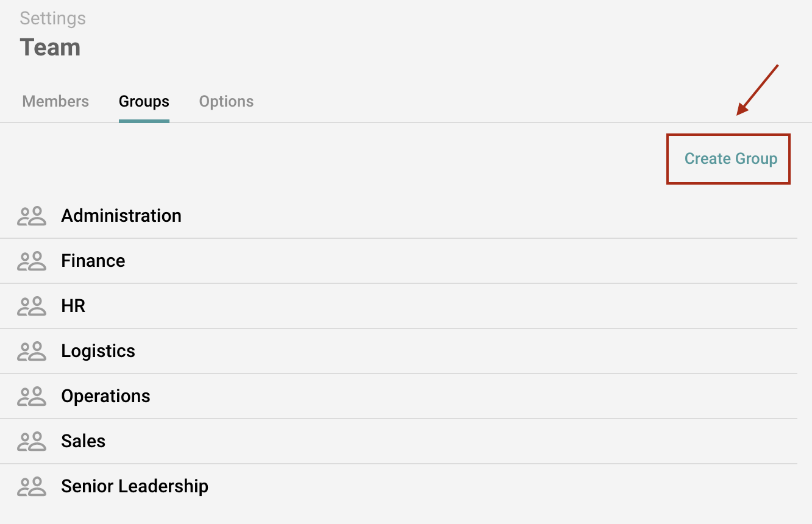Select the HR group name
This screenshot has width=812, height=524.
point(73,306)
